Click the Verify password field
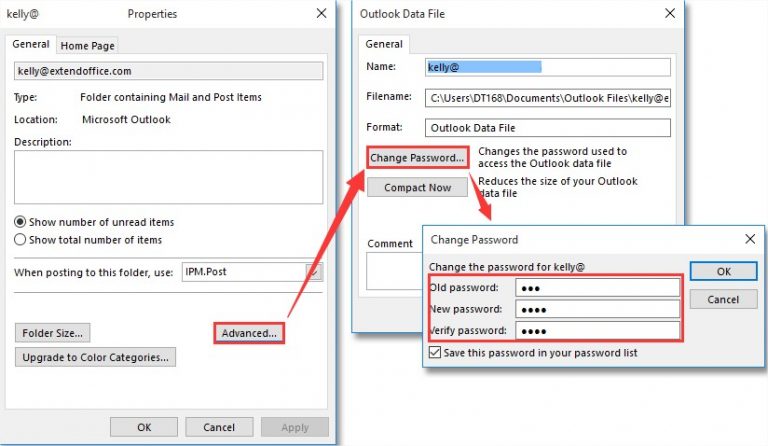This screenshot has width=768, height=446. click(598, 330)
